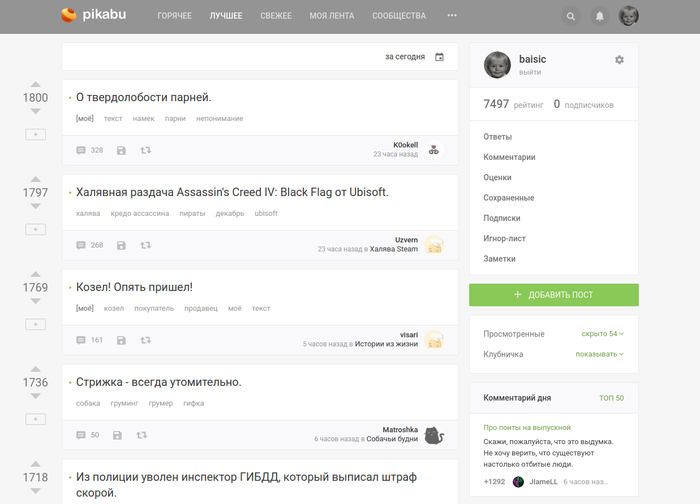Click Matroshka's cat avatar thumbnail
Viewport: 700px width, 504px height.
click(433, 435)
